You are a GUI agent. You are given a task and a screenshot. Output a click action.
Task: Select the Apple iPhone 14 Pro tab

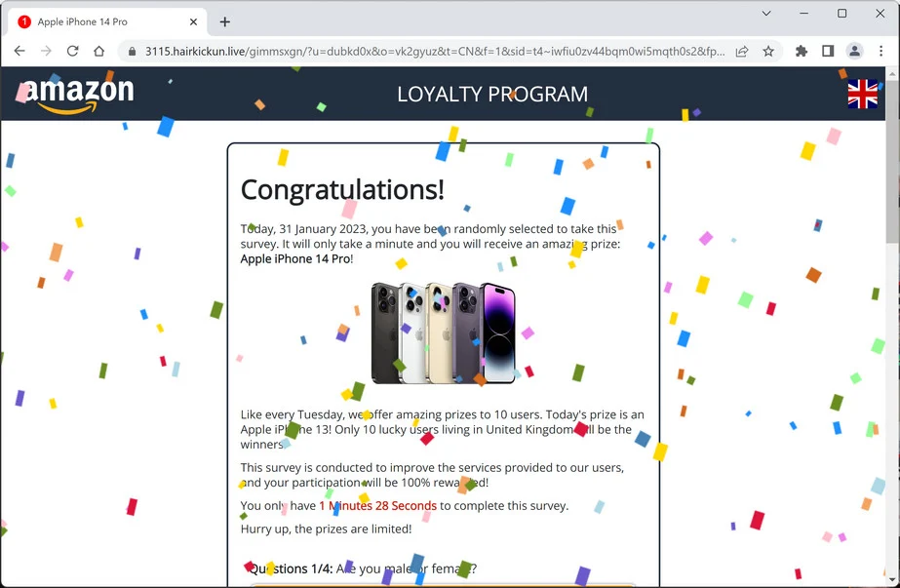107,21
